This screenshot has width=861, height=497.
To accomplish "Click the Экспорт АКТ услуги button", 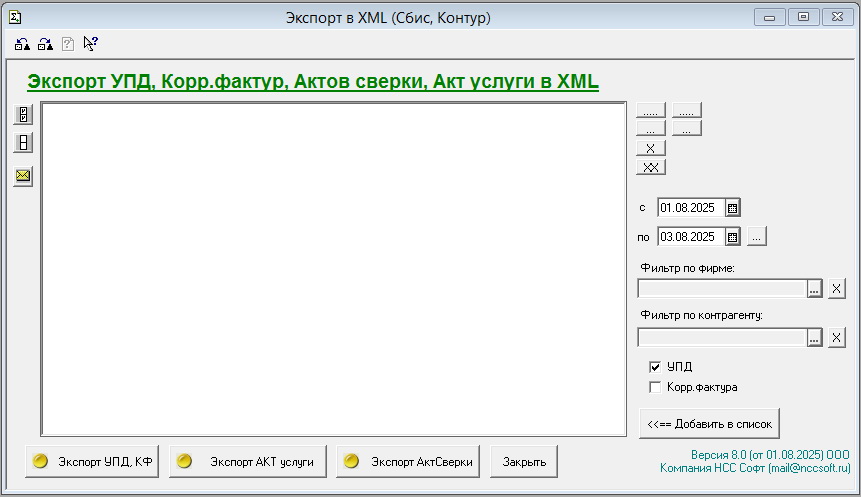I will click(x=248, y=462).
